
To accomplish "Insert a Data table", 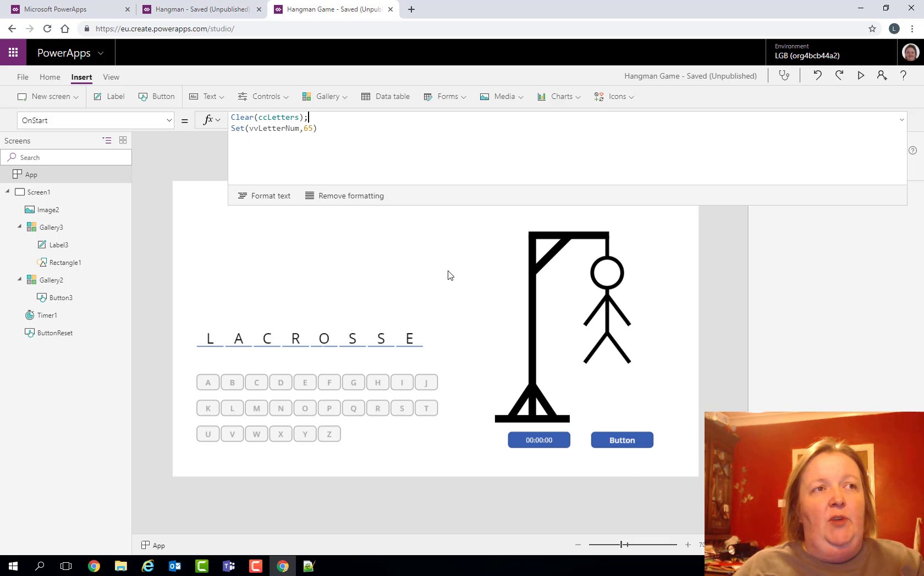I will pyautogui.click(x=386, y=97).
